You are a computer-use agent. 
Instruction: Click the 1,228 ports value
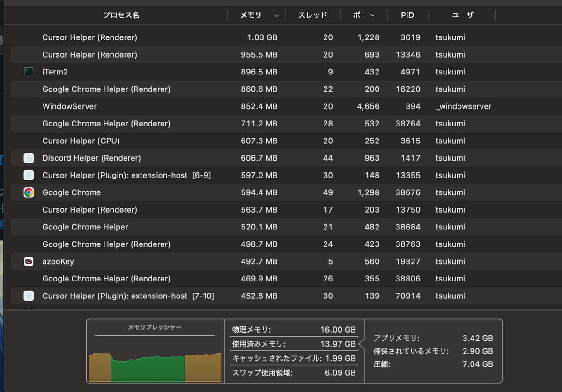tap(368, 37)
